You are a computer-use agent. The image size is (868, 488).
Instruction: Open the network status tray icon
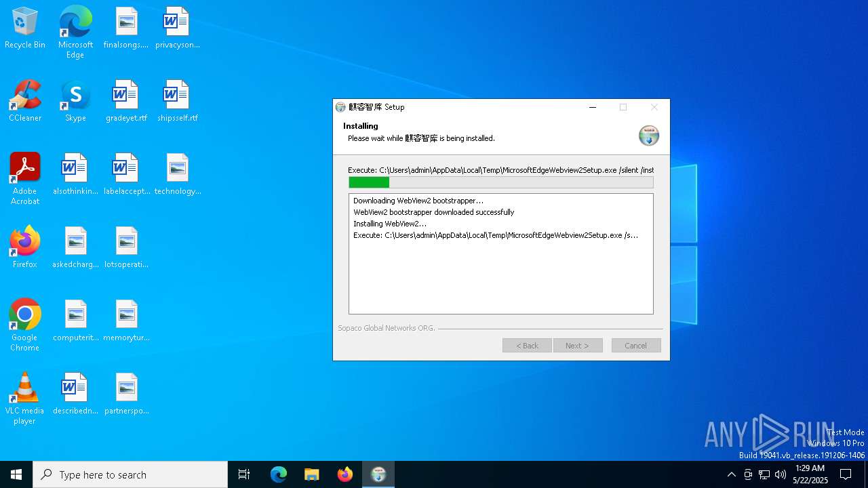[x=764, y=474]
